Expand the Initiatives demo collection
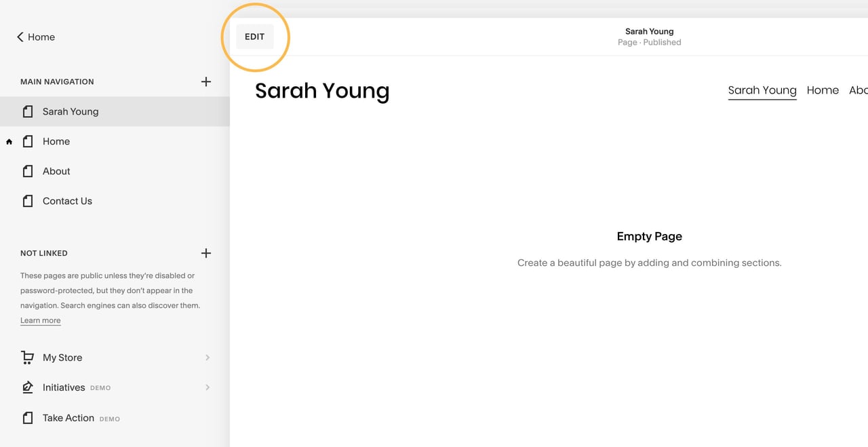Viewport: 868px width, 447px height. (208, 387)
